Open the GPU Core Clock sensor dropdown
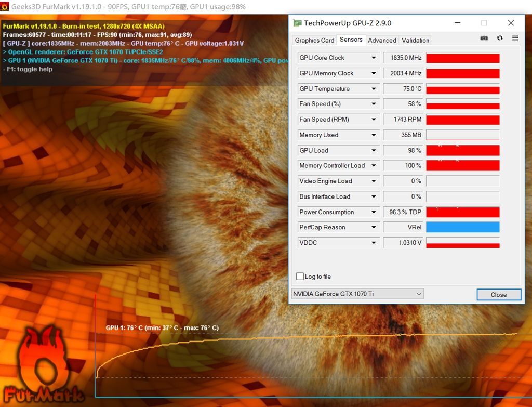The height and width of the screenshot is (407, 532). pyautogui.click(x=374, y=58)
